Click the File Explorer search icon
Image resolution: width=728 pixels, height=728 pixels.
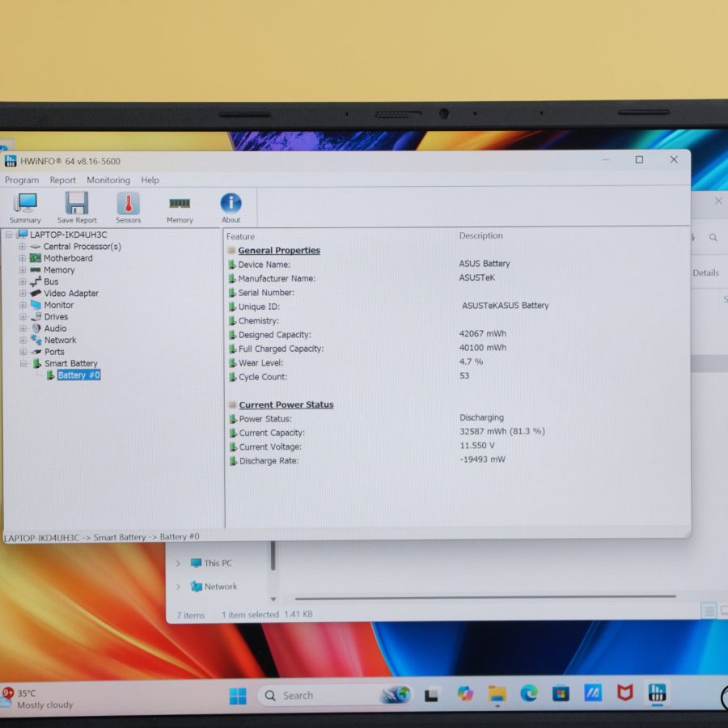point(713,238)
